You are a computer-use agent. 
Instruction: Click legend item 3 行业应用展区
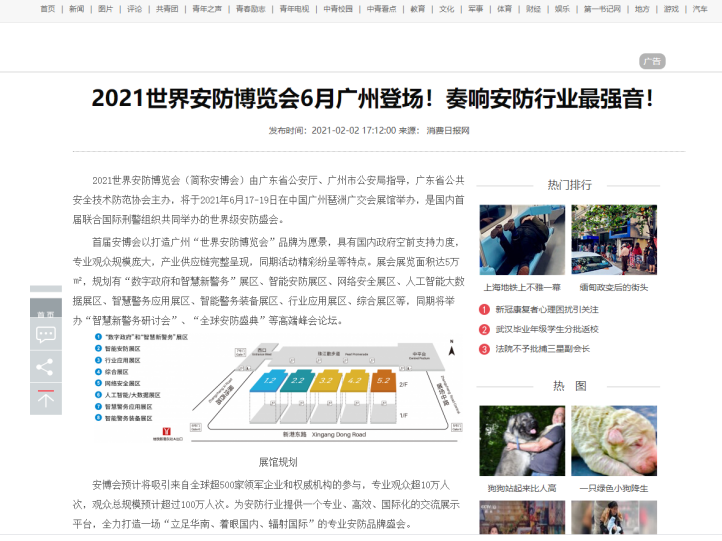click(117, 360)
